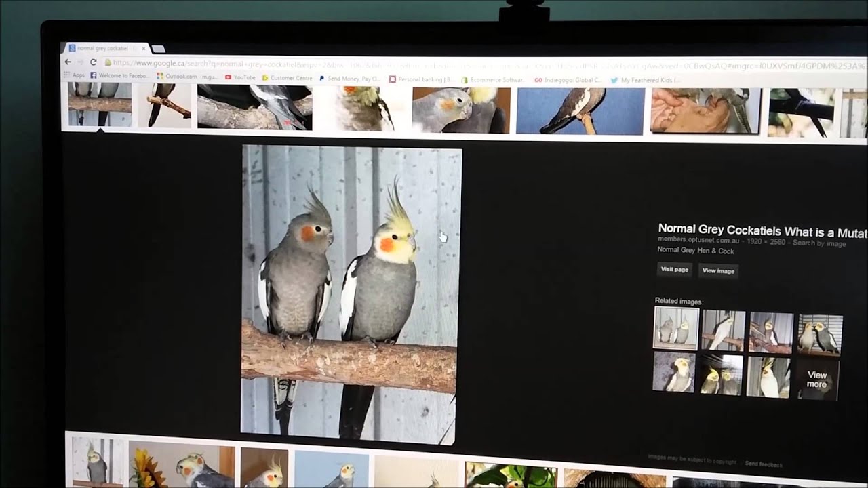Open the Ecommerce Software bookmark

tap(493, 80)
